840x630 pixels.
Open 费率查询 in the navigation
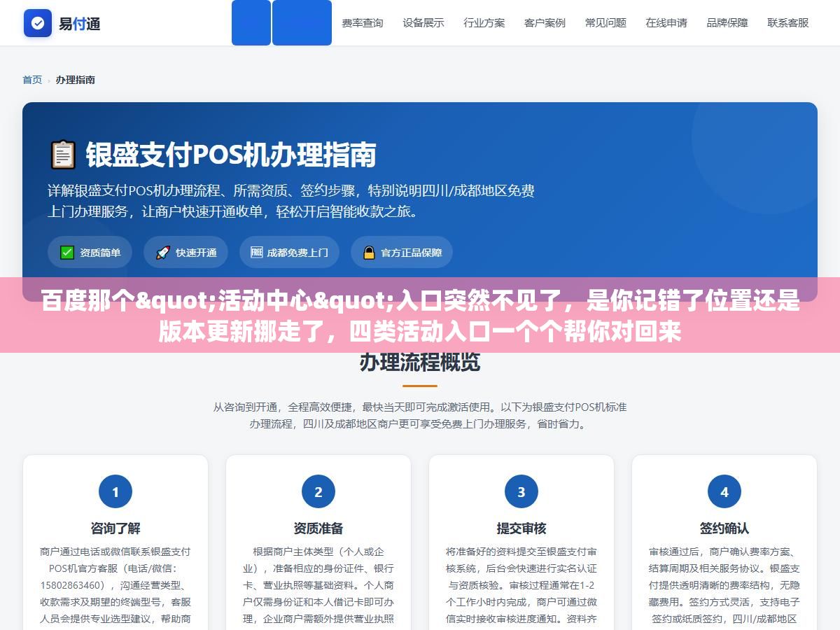363,23
